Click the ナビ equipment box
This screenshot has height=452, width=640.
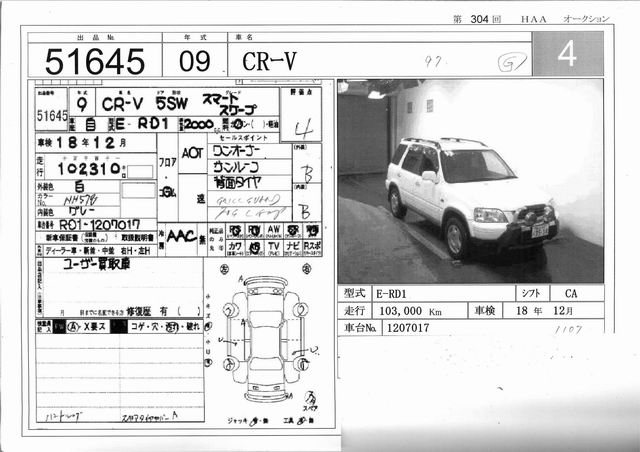[293, 247]
